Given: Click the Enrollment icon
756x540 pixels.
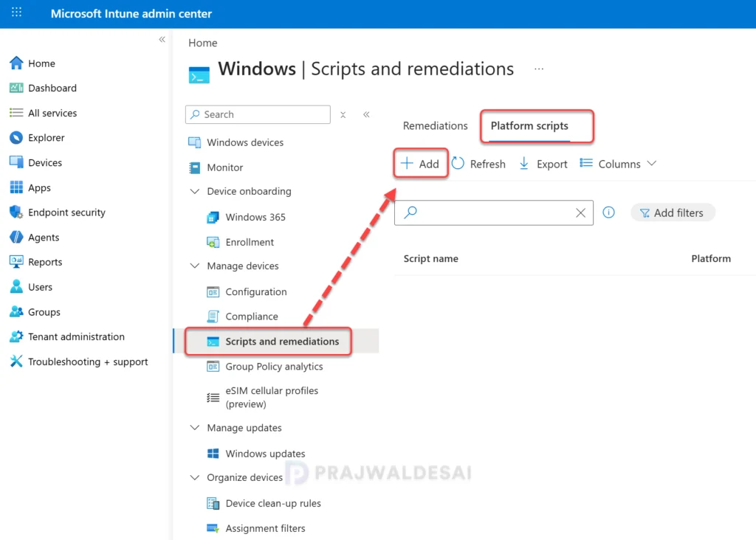Looking at the screenshot, I should point(213,242).
